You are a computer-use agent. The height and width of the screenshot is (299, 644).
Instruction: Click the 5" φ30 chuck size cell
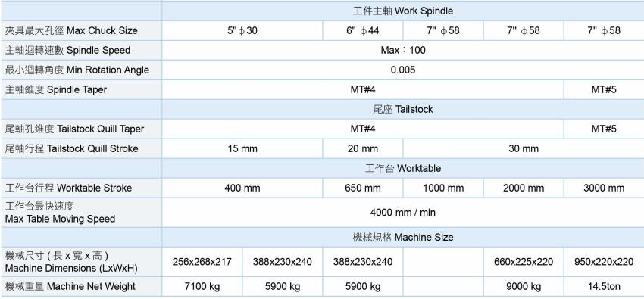[x=242, y=31]
